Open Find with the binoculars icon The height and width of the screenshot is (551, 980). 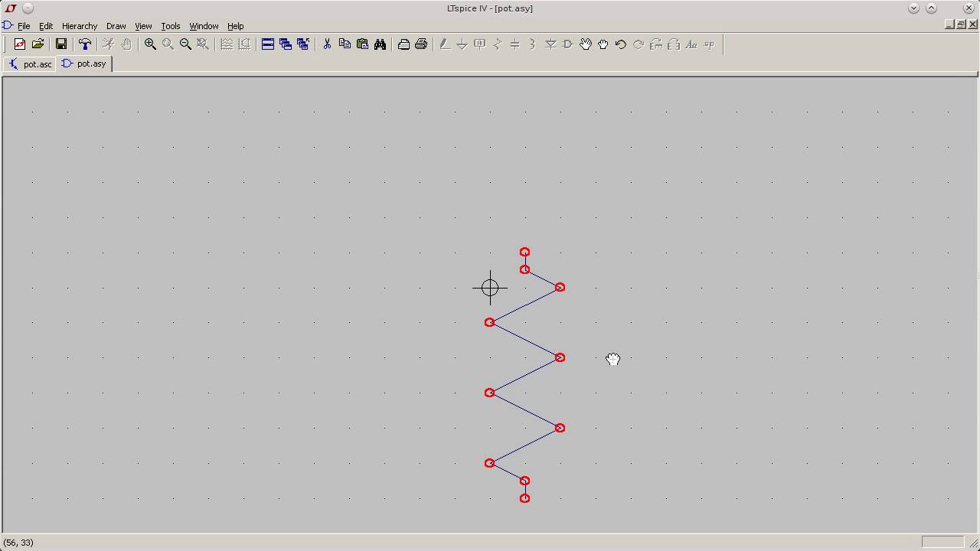[380, 44]
